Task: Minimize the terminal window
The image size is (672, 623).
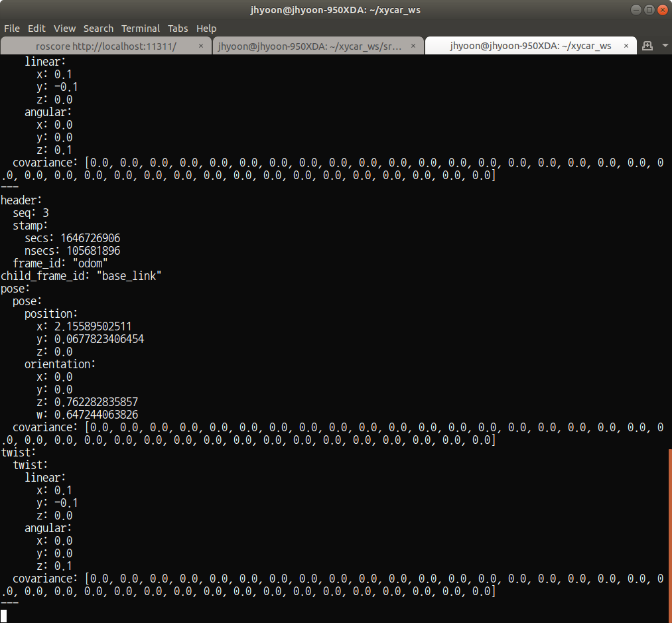Action: click(x=636, y=10)
